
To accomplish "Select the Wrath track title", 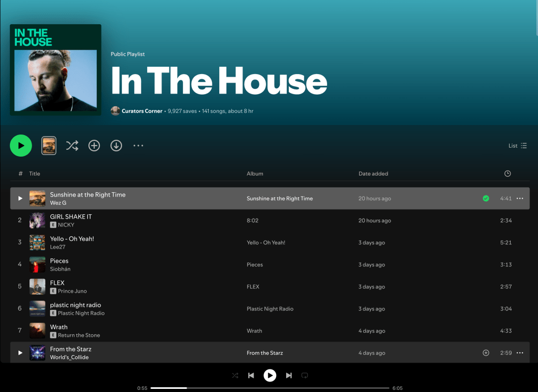I will 59,327.
